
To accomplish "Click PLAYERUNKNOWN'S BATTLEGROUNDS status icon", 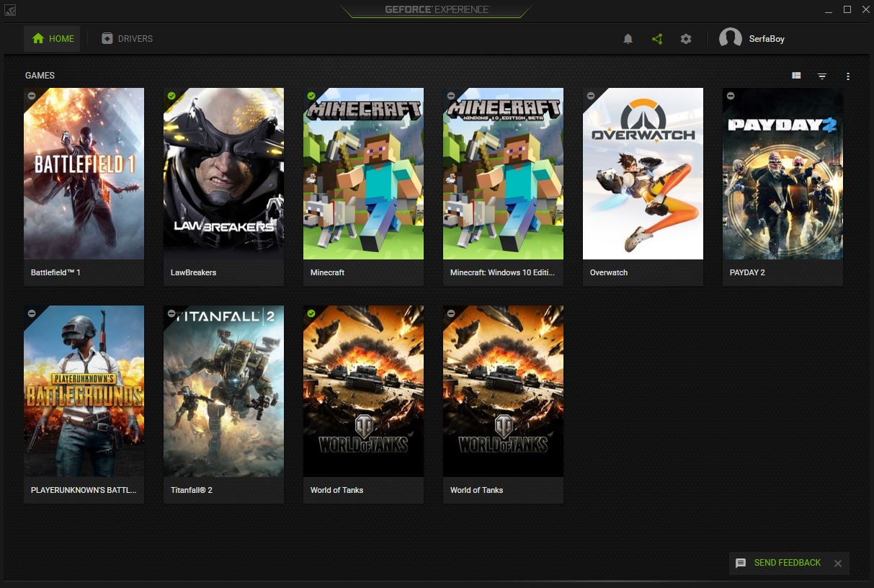I will click(32, 313).
